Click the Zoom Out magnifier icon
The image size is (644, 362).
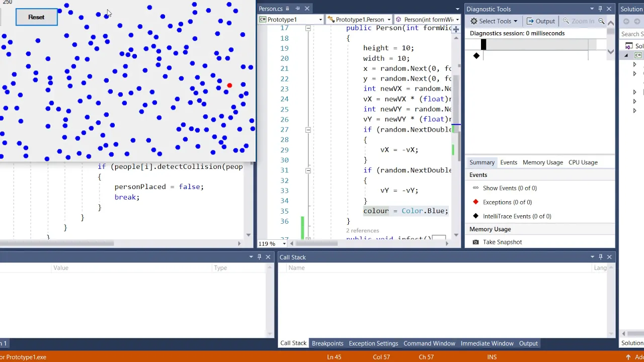601,21
